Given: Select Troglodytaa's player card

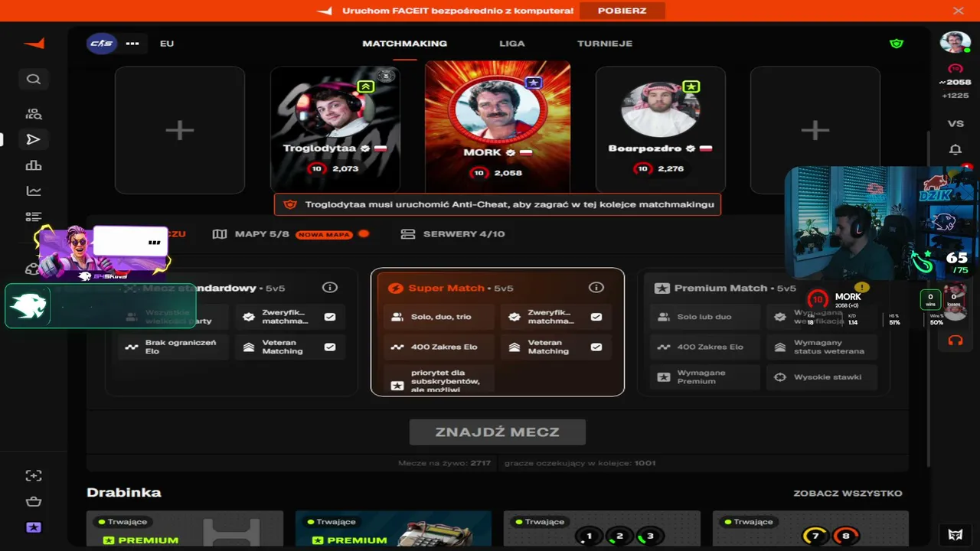Looking at the screenshot, I should 335,130.
